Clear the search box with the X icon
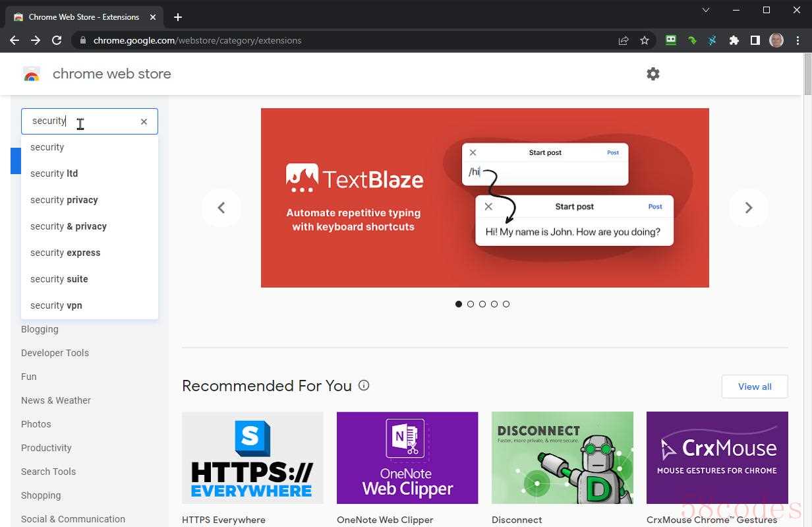 pyautogui.click(x=144, y=121)
